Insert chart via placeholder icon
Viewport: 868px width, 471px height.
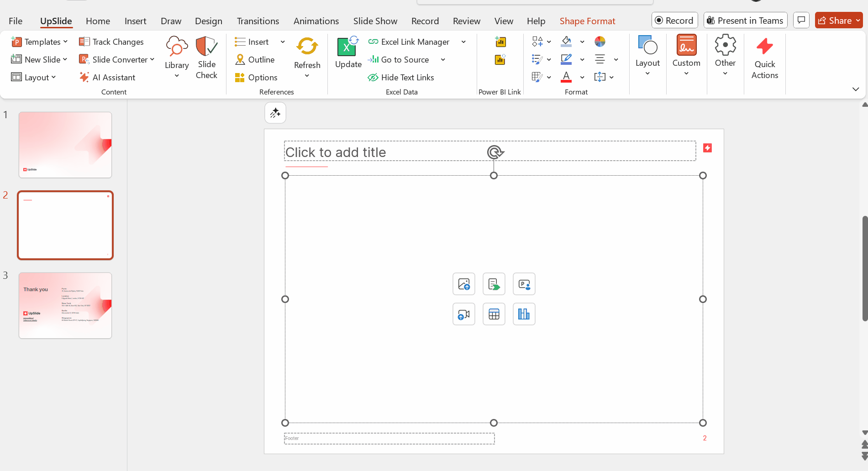[x=524, y=314]
